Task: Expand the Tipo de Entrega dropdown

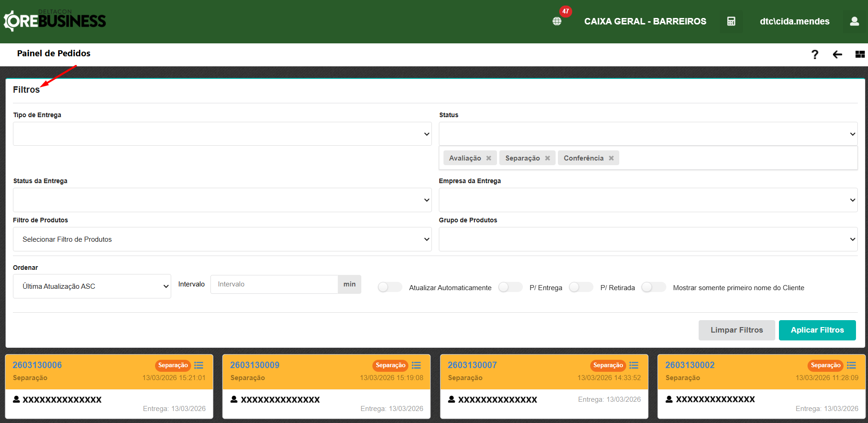Action: click(x=222, y=134)
